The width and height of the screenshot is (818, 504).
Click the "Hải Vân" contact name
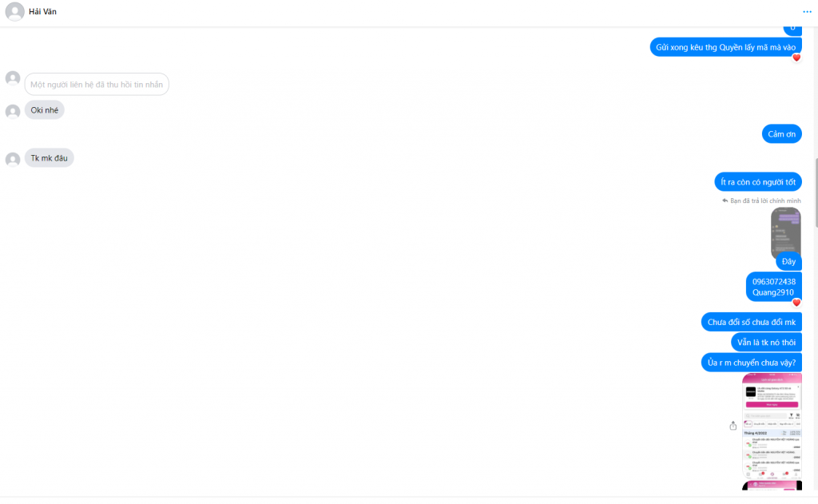pos(42,12)
